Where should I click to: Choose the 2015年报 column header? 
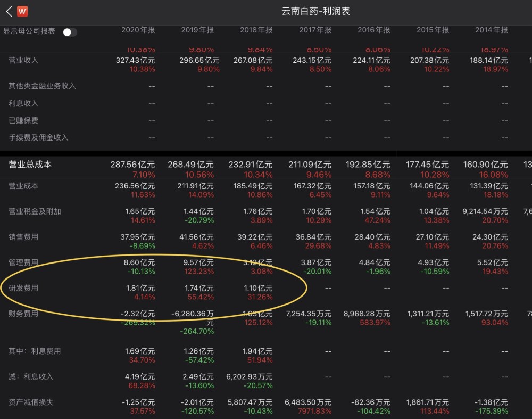[433, 30]
